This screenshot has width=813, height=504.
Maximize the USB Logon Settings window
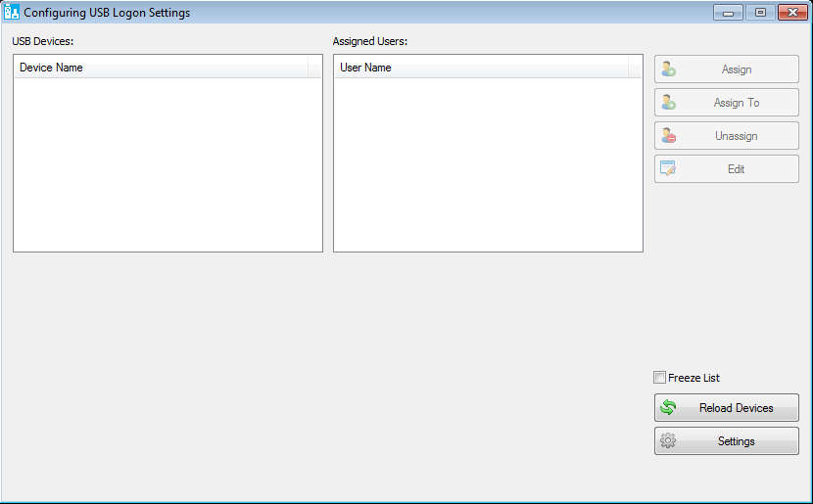[760, 13]
